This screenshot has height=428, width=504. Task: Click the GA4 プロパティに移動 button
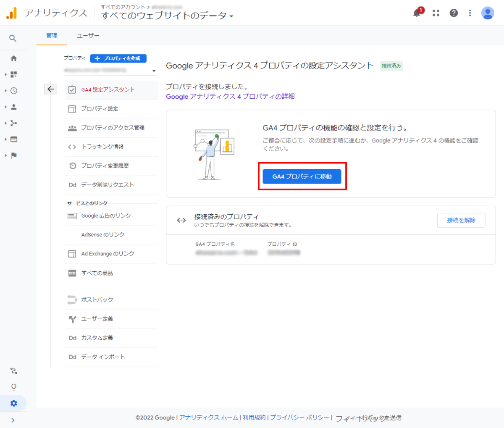(x=302, y=176)
